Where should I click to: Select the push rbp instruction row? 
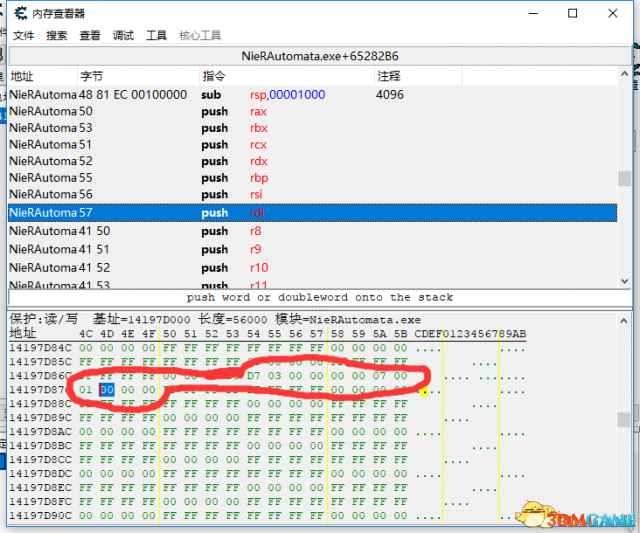pyautogui.click(x=313, y=178)
